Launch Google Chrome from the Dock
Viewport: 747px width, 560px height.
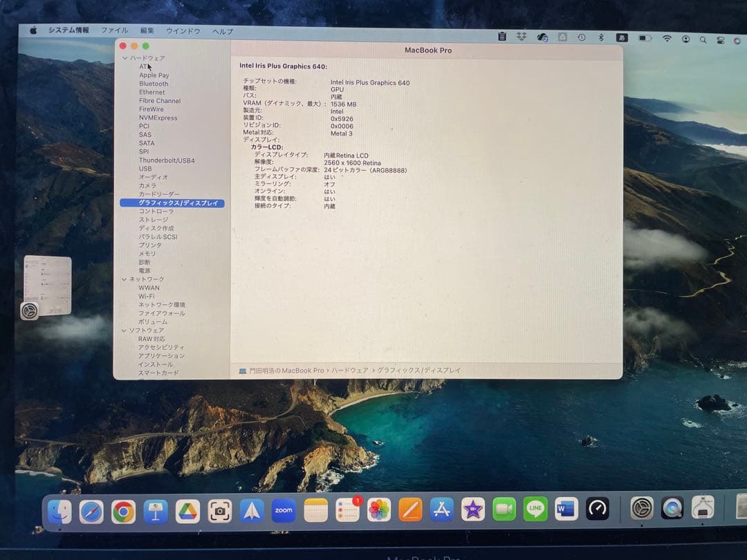point(124,510)
